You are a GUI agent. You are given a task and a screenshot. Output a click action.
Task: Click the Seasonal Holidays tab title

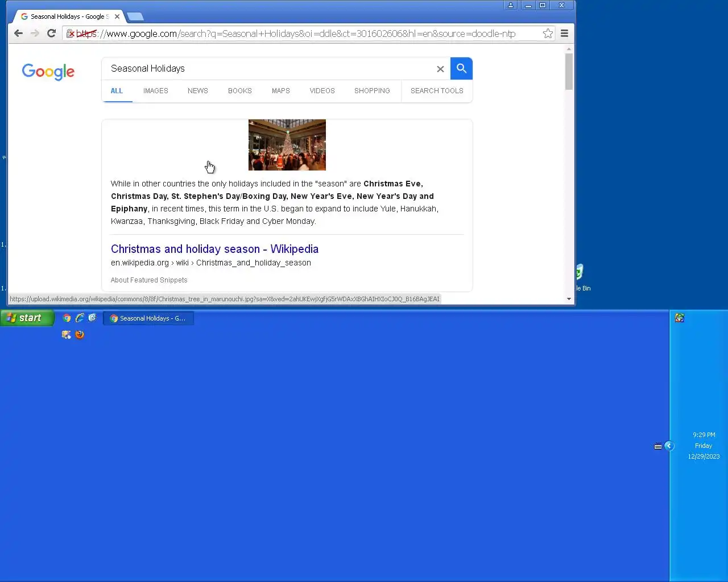point(69,16)
